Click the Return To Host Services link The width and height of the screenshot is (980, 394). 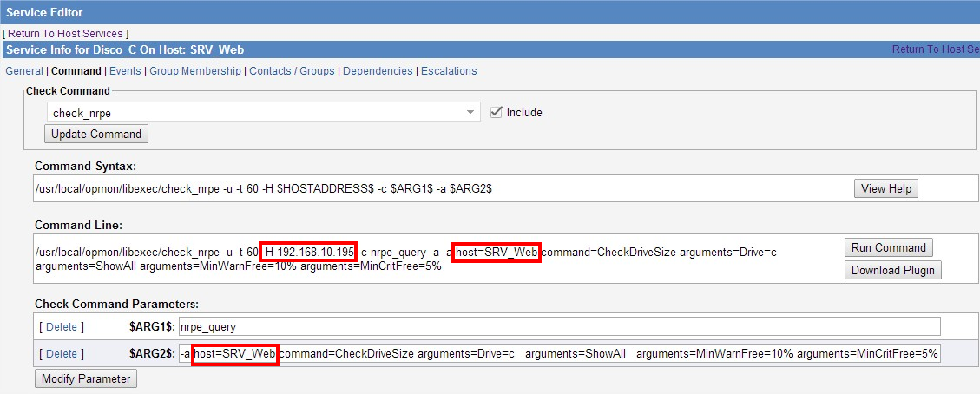pyautogui.click(x=67, y=33)
